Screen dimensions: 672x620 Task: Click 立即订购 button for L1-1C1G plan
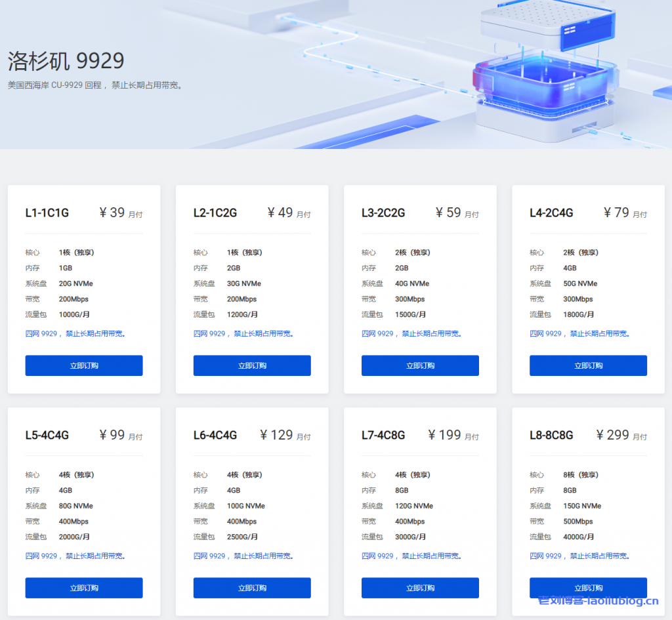[x=84, y=365]
